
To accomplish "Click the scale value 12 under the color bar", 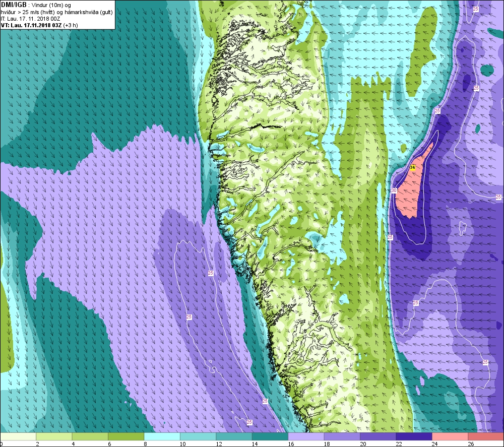I will pos(219,444).
